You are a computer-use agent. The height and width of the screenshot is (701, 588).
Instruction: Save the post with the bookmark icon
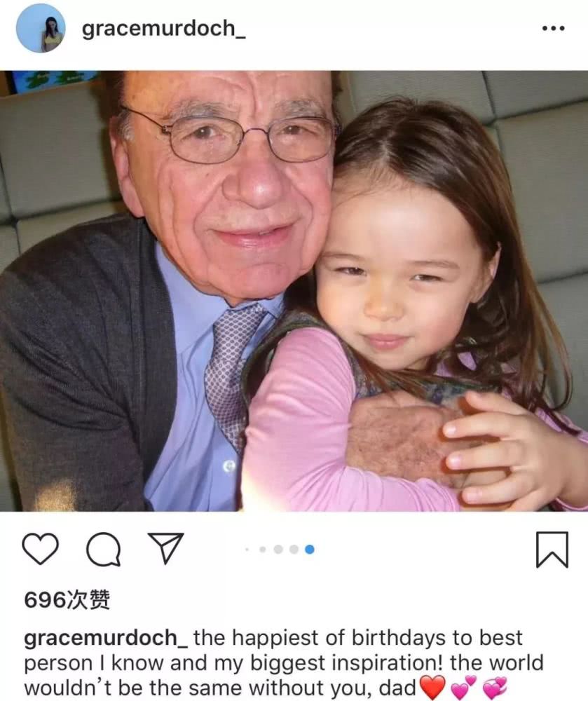click(x=552, y=550)
